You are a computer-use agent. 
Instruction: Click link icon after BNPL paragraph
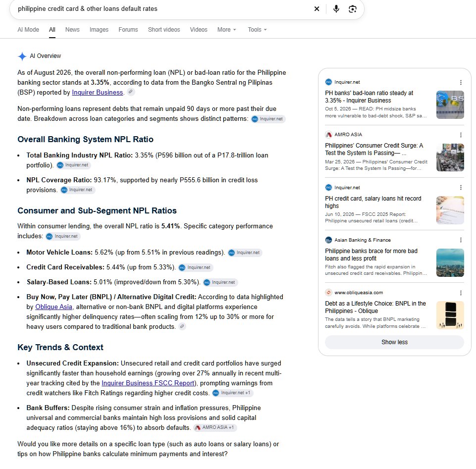tap(182, 326)
